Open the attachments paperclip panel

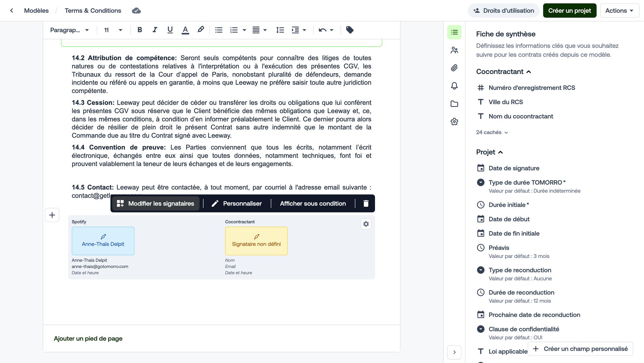[x=454, y=68]
